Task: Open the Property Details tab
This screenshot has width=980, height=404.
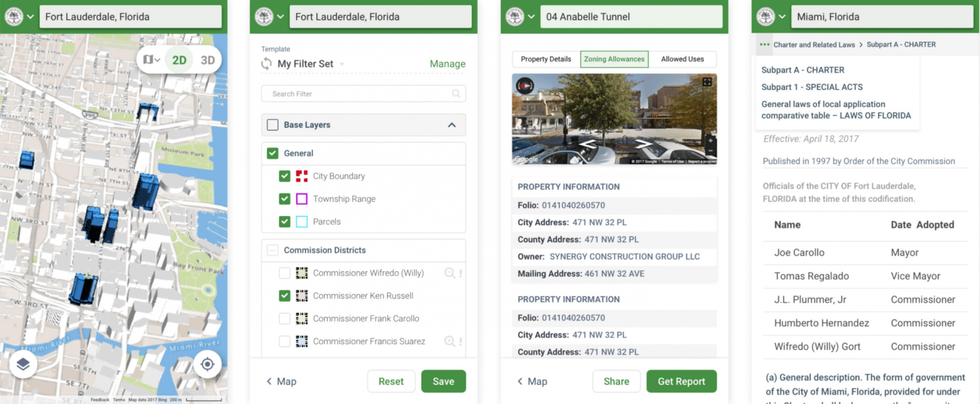Action: (545, 59)
